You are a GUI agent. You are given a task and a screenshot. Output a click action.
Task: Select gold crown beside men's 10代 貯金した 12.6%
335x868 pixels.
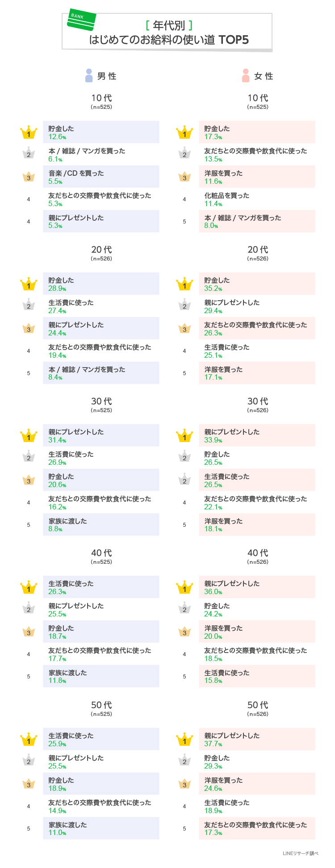tap(29, 132)
